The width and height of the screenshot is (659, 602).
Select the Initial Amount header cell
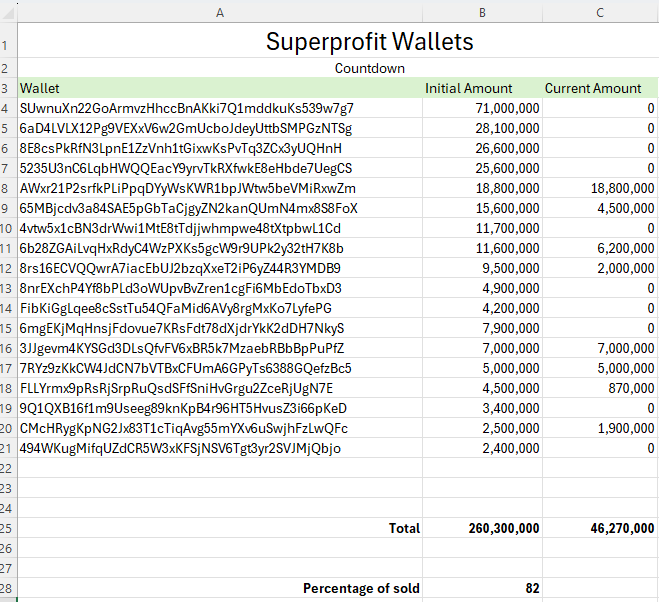(x=482, y=88)
